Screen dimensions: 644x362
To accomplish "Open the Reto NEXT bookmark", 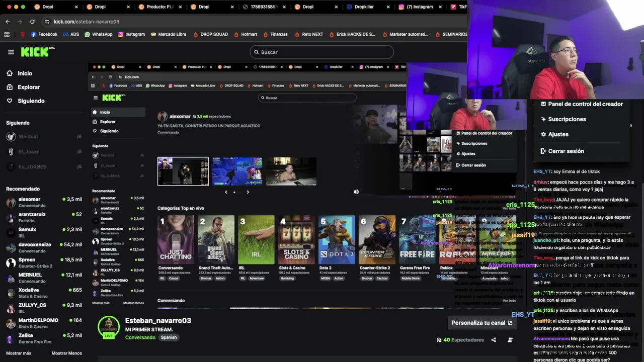I will [308, 34].
